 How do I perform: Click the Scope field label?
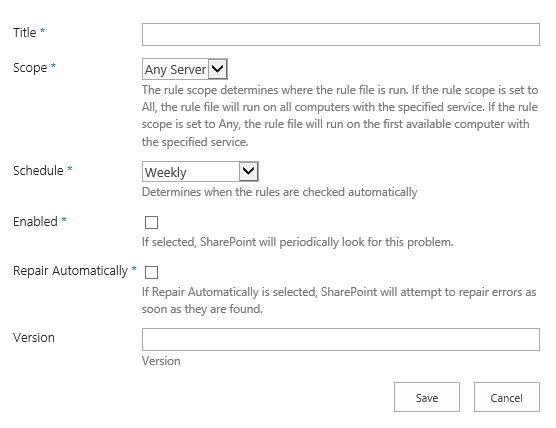pos(30,68)
